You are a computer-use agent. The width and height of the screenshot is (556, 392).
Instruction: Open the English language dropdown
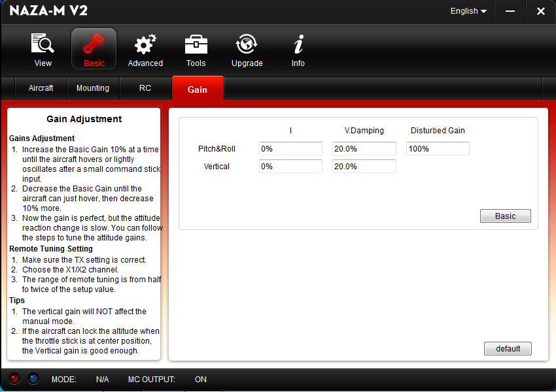pos(468,11)
